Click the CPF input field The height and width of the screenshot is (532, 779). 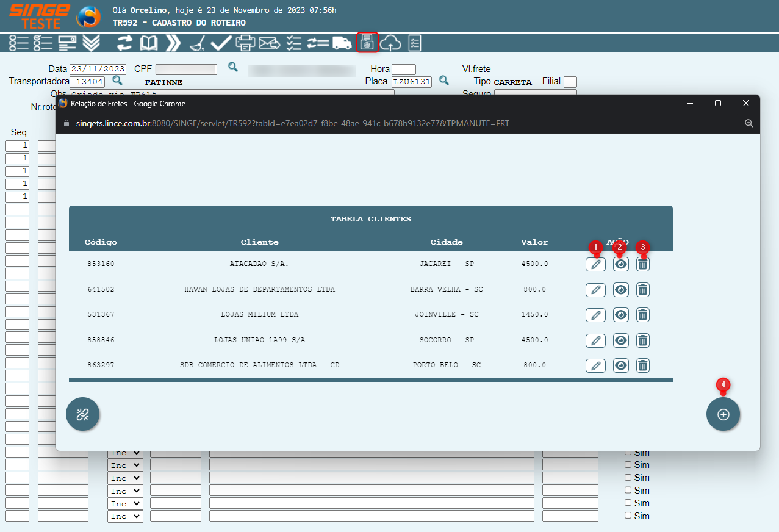coord(185,69)
